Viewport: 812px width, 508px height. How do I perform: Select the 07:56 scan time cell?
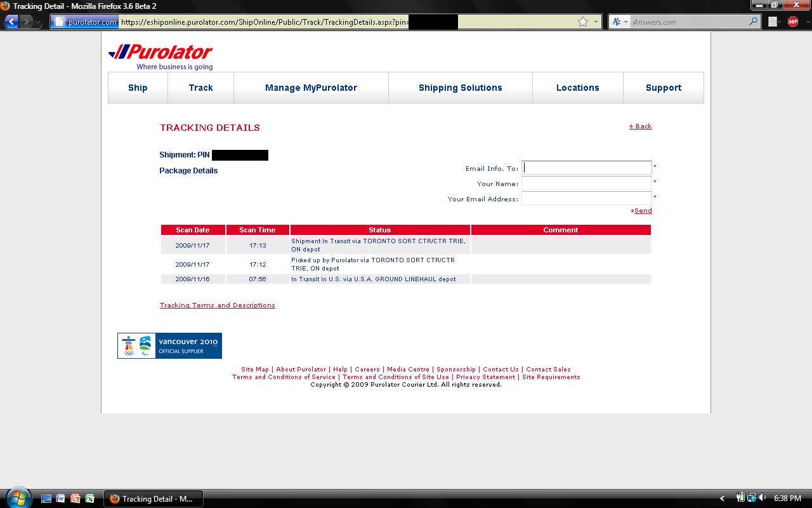click(x=258, y=279)
